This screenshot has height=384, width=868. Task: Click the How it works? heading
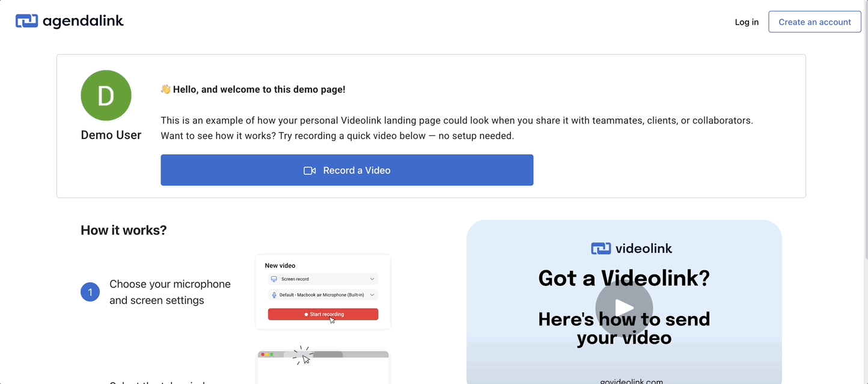point(124,230)
